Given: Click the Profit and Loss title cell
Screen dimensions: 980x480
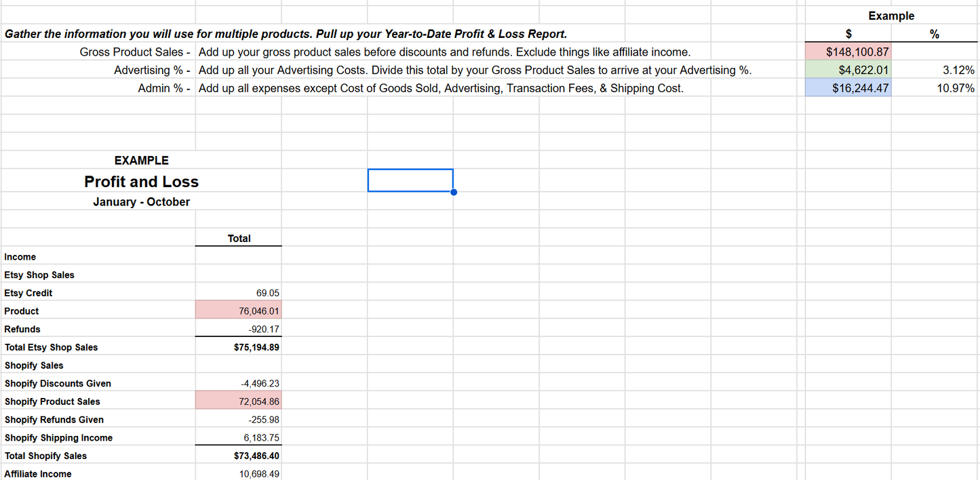Looking at the screenshot, I should click(141, 181).
